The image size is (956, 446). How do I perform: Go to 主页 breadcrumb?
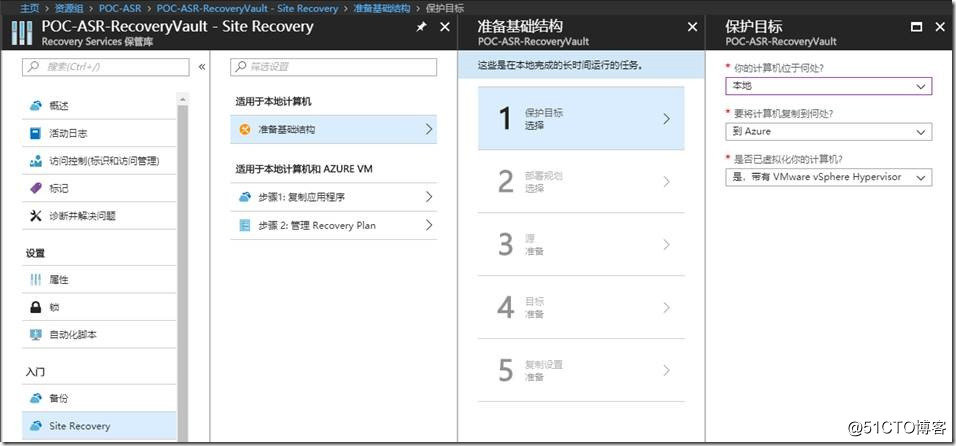(x=30, y=8)
